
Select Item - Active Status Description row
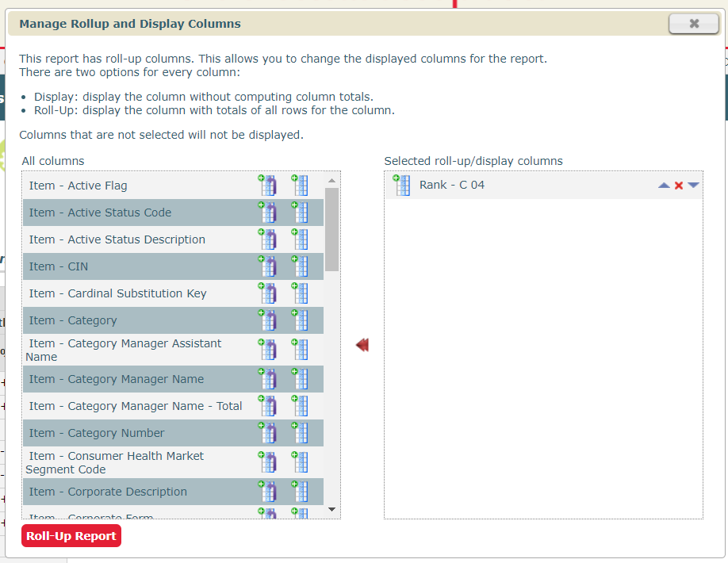[x=117, y=239]
